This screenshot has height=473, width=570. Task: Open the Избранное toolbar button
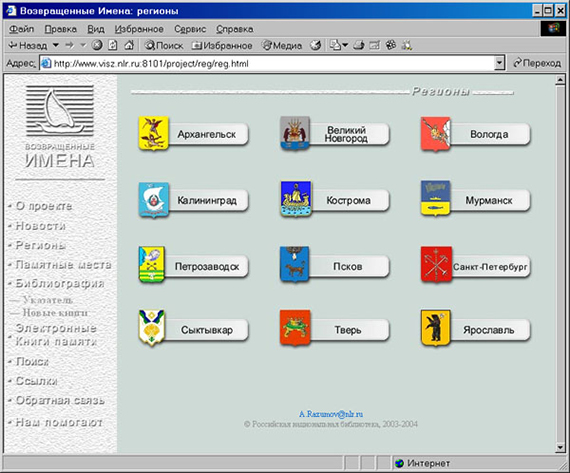point(222,45)
